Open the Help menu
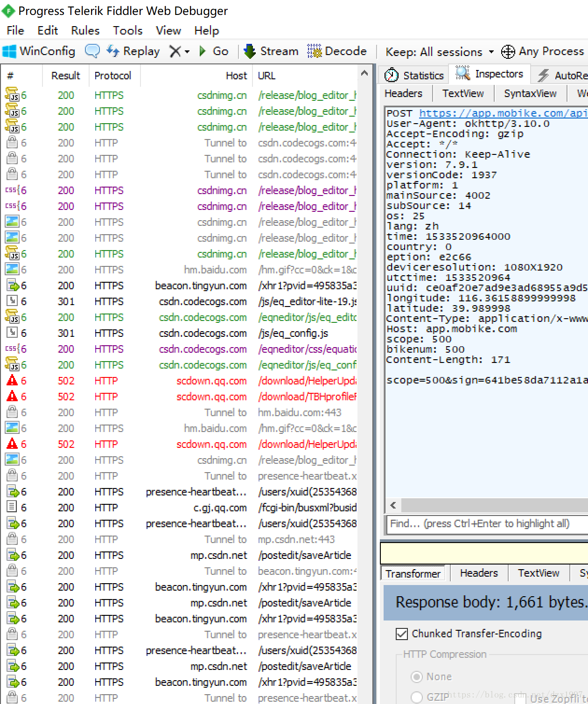The width and height of the screenshot is (588, 704). pos(207,31)
